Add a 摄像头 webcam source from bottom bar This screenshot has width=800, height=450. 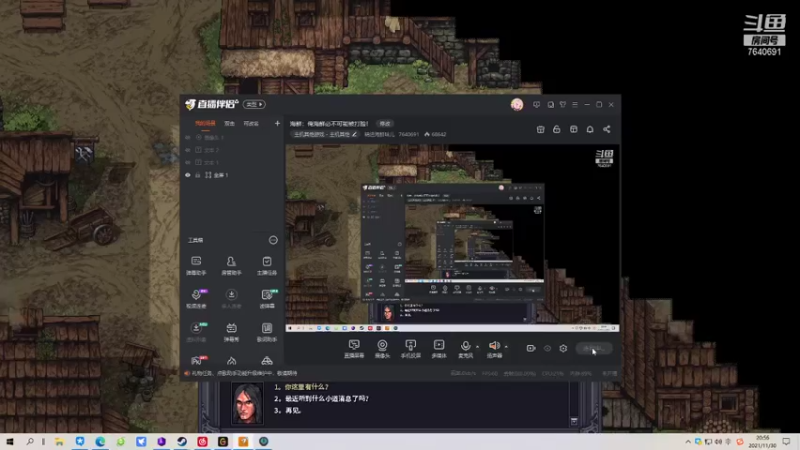[x=382, y=349]
